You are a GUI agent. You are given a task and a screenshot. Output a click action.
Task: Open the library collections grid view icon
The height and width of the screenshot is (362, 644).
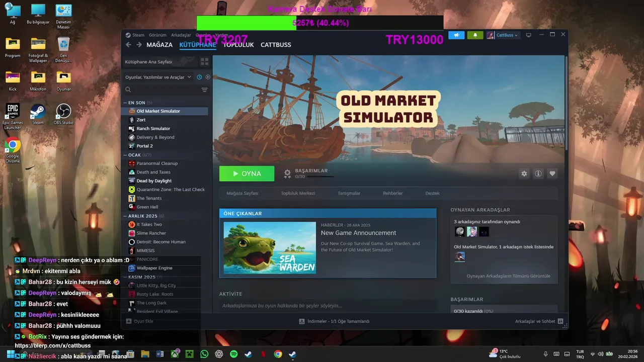[x=204, y=61]
